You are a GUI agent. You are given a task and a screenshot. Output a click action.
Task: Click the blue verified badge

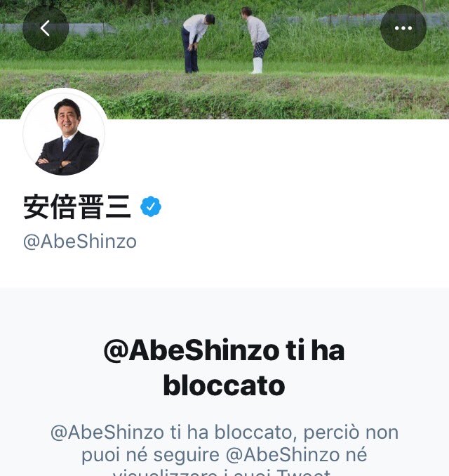pos(151,206)
